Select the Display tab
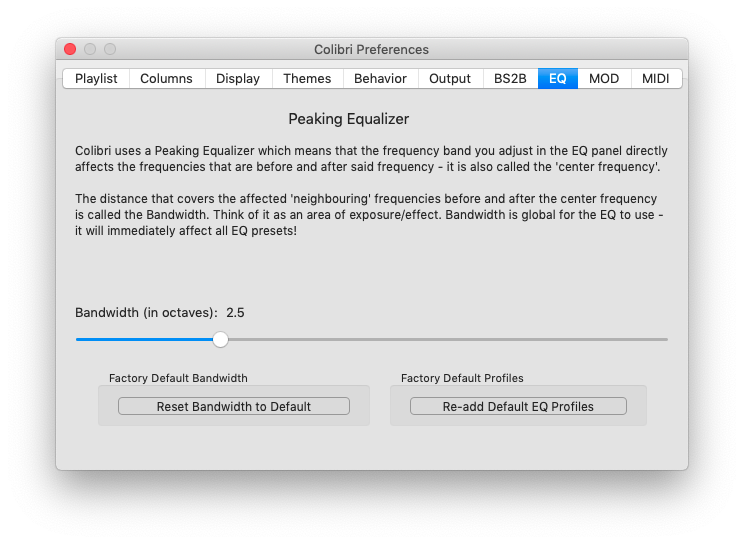This screenshot has width=744, height=544. 238,78
